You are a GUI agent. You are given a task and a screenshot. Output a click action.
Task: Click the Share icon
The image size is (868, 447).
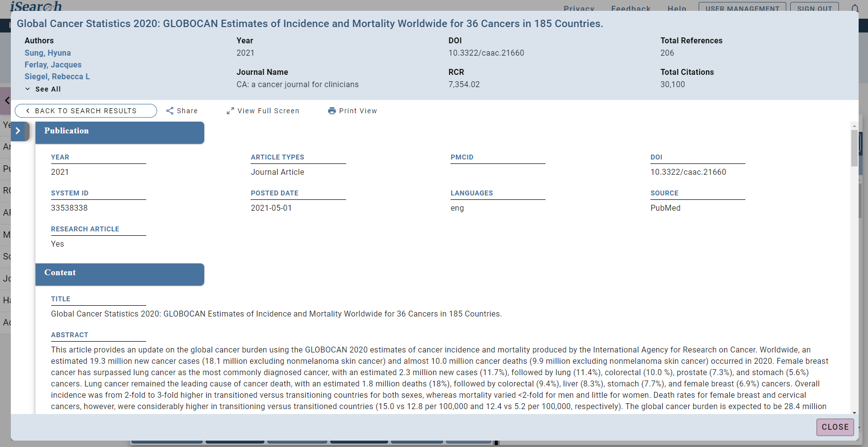pyautogui.click(x=170, y=110)
